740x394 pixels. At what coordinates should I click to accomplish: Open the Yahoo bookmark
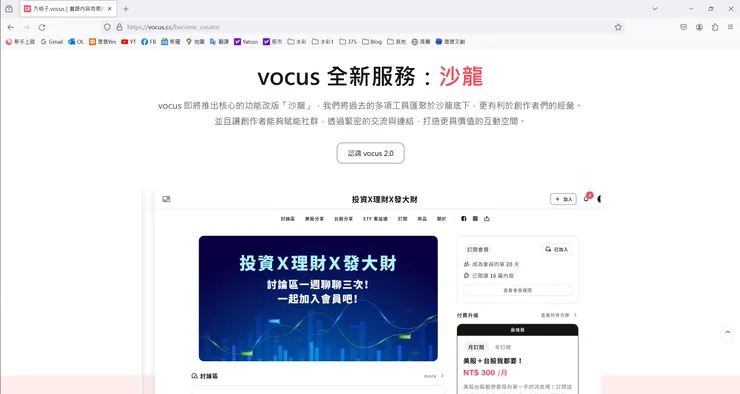click(x=246, y=42)
